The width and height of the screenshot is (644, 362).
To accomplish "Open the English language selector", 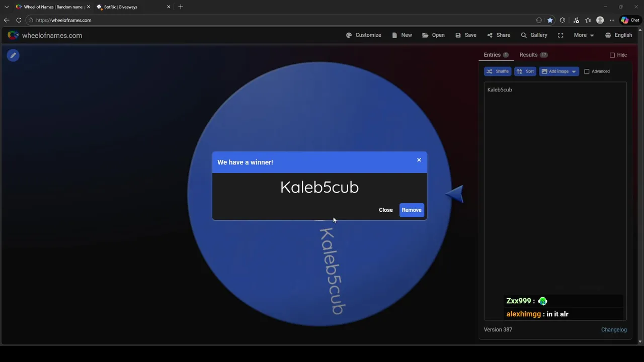I will pos(618,35).
